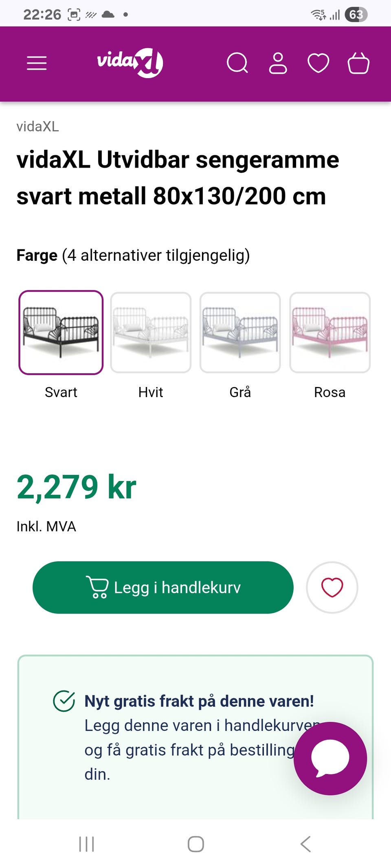Open the user account icon

pyautogui.click(x=278, y=63)
